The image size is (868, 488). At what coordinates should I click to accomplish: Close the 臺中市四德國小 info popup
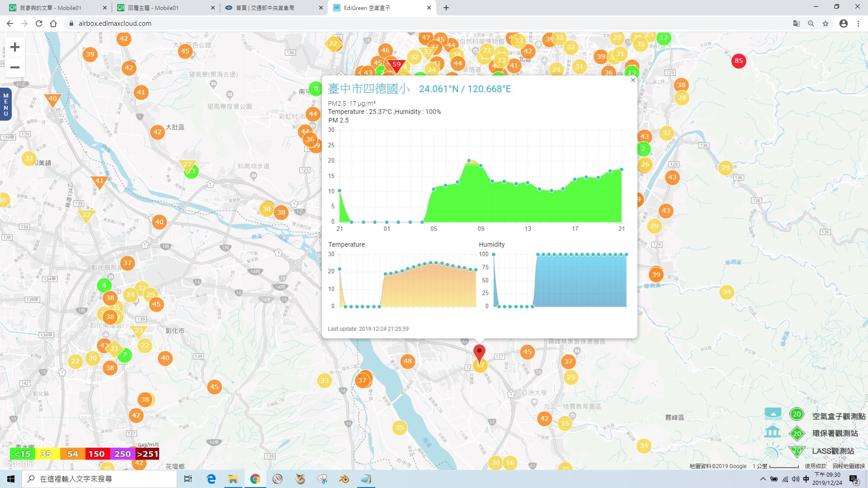point(633,80)
